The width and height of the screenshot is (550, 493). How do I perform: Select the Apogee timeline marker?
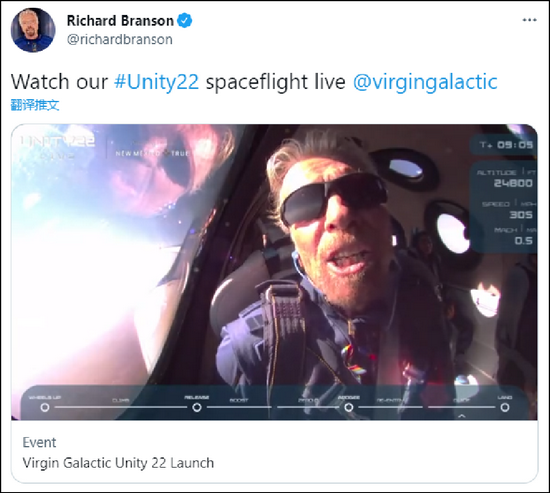pos(348,407)
